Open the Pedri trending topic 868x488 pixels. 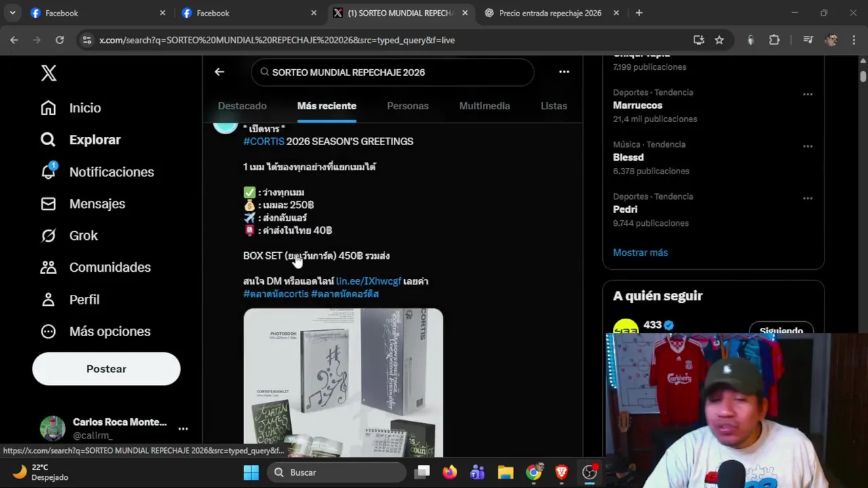pyautogui.click(x=625, y=209)
